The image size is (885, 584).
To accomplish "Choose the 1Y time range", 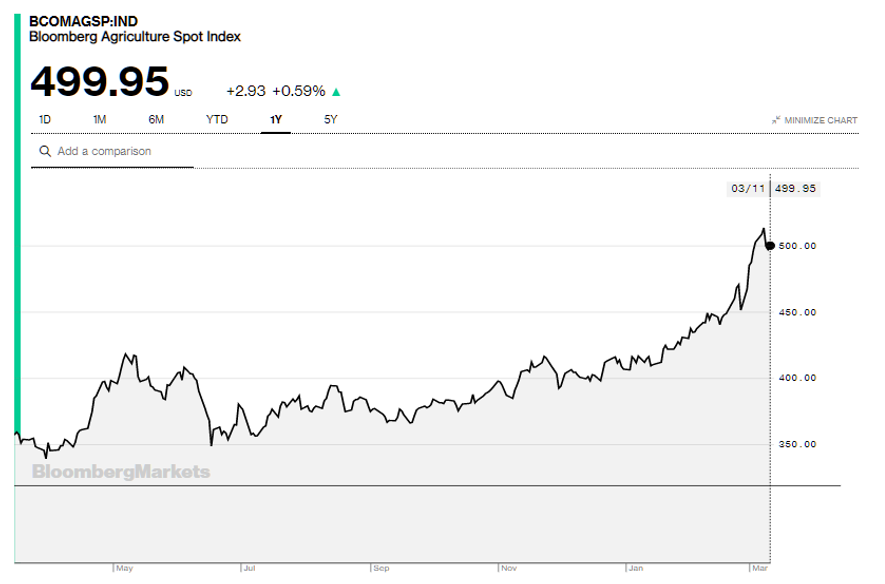I will click(275, 120).
